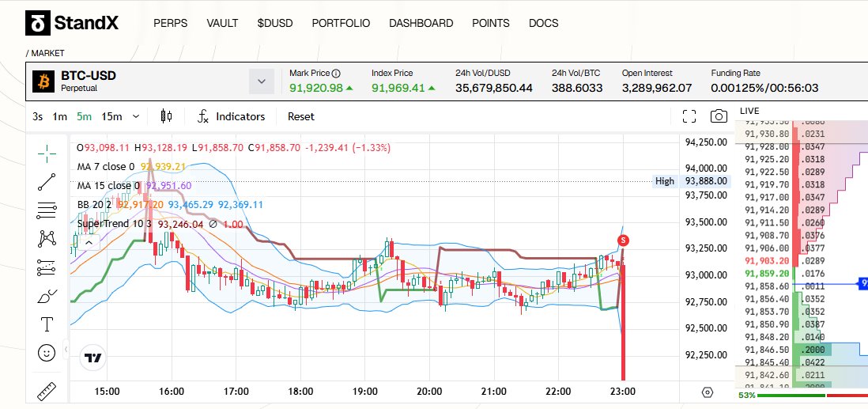Select the XABCD pattern tool
Viewport: 868px width, 409px height.
click(47, 239)
